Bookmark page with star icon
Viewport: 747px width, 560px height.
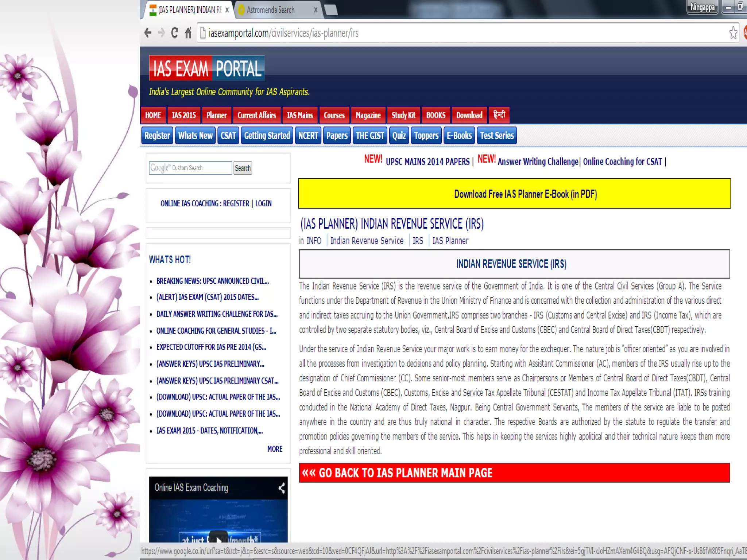(733, 33)
